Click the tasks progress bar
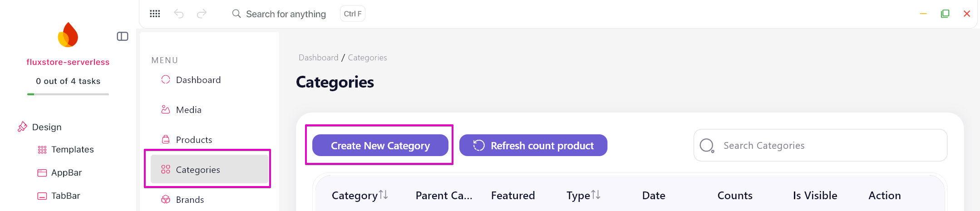Viewport: 980px width, 211px height. click(68, 94)
